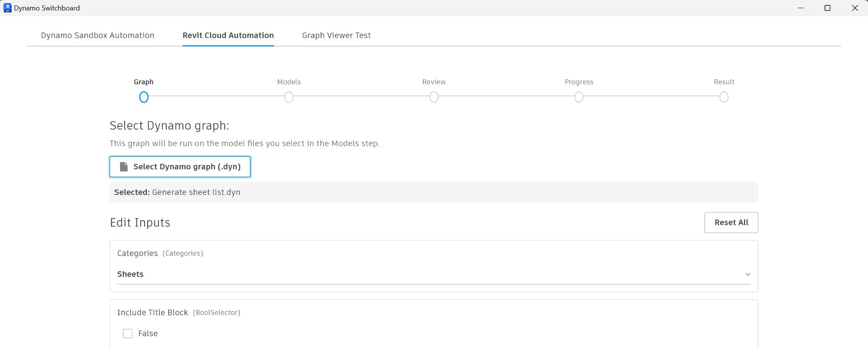868x349 pixels.
Task: Click the Models step label
Action: coord(289,82)
